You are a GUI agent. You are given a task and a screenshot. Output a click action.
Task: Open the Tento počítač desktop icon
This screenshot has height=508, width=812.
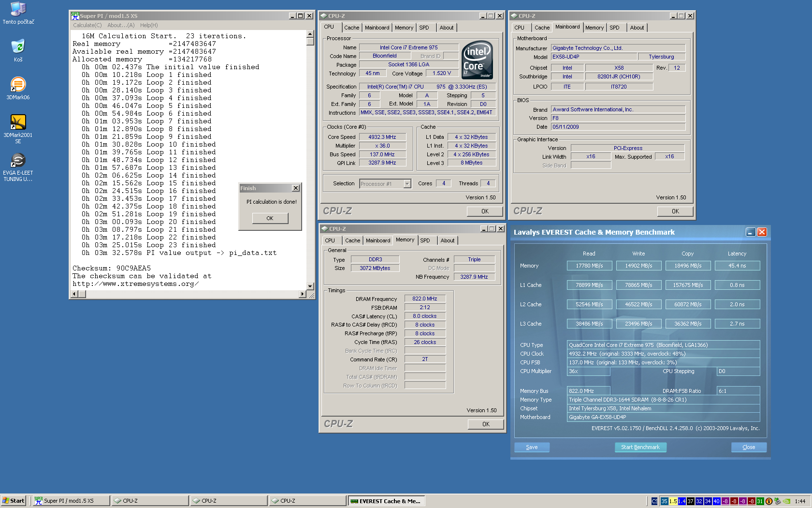pyautogui.click(x=18, y=13)
